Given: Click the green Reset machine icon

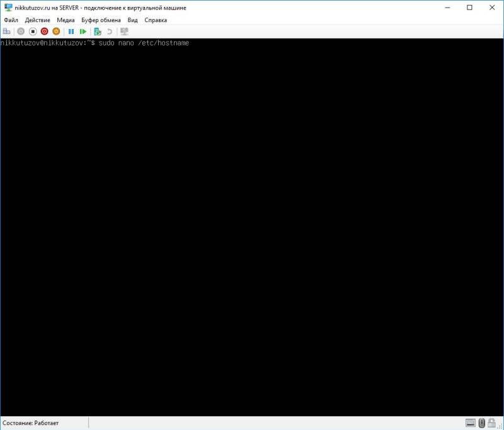Looking at the screenshot, I should [x=83, y=31].
